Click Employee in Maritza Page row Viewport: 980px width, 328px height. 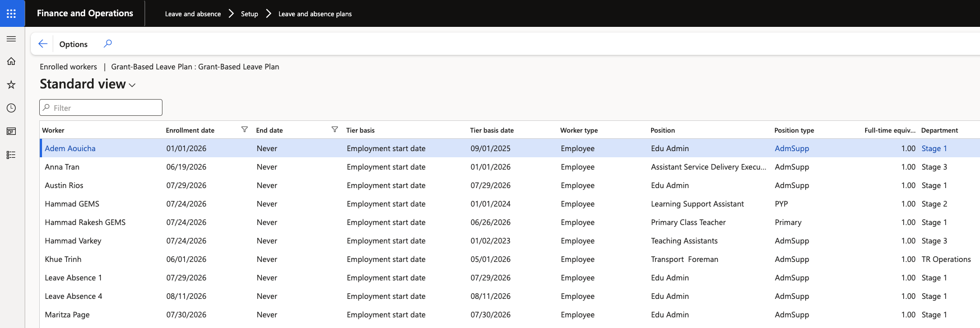pyautogui.click(x=577, y=315)
